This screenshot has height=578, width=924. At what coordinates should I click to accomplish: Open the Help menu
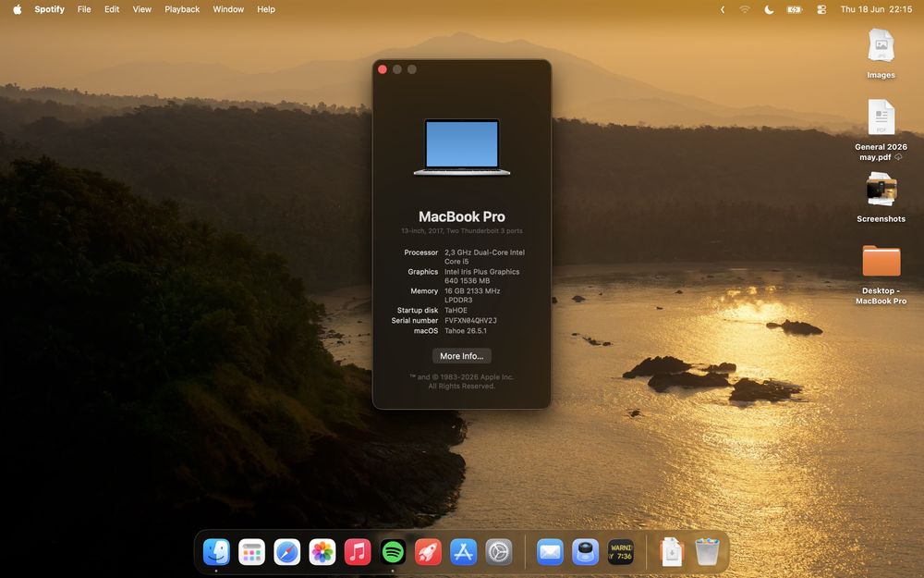(266, 9)
